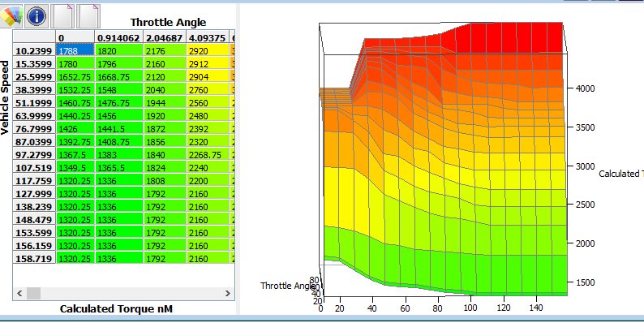This screenshot has width=644, height=323.
Task: Click the cell with value 1367.5
Action: tap(75, 155)
